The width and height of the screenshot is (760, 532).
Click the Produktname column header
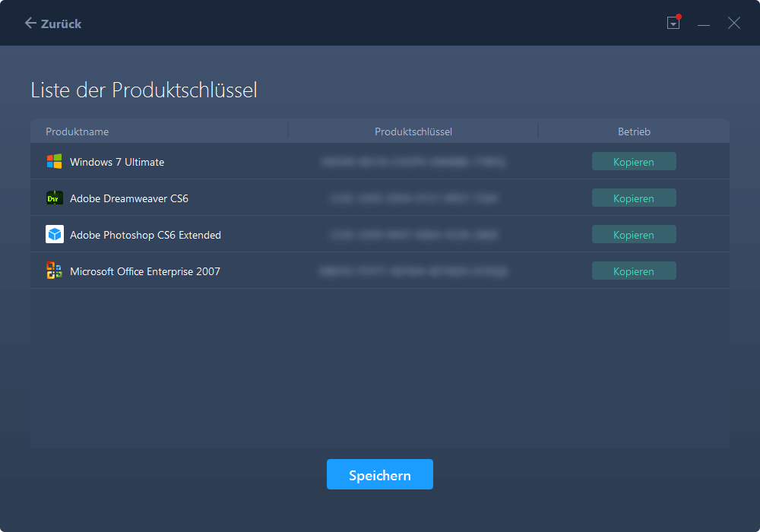pos(78,131)
